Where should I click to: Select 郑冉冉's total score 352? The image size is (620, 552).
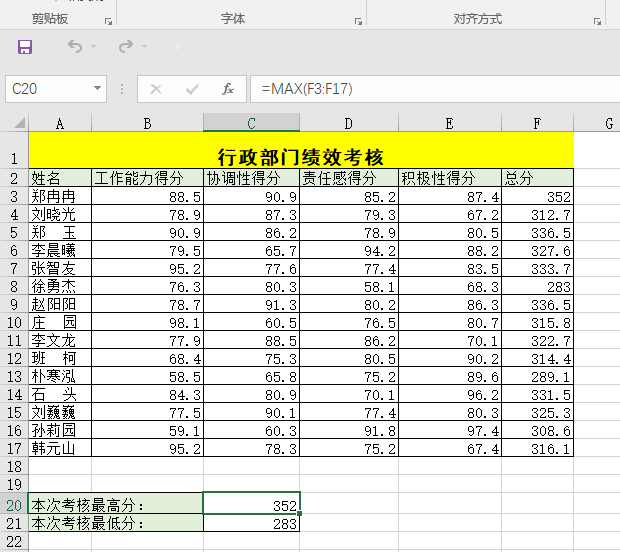coord(537,196)
